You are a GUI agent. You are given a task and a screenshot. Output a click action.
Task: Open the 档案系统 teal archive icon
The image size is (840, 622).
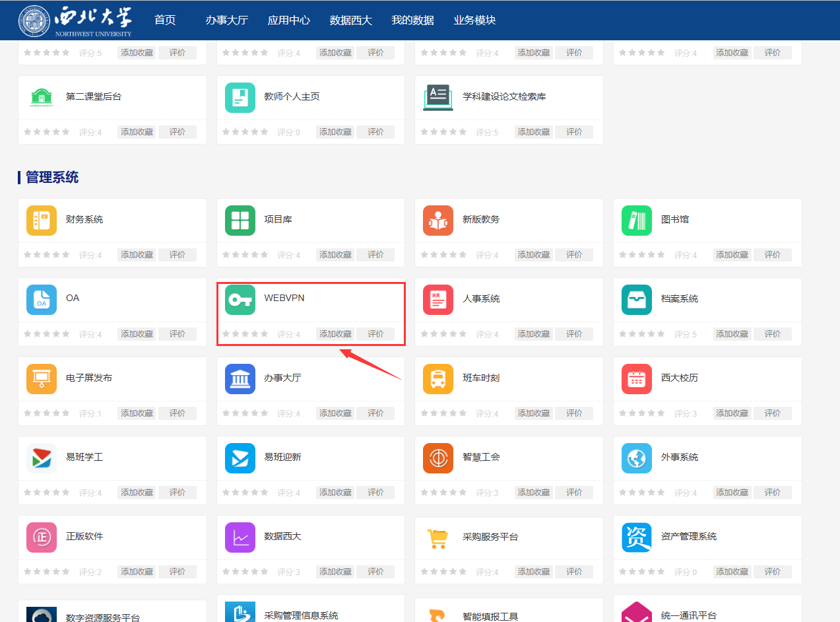(x=636, y=300)
